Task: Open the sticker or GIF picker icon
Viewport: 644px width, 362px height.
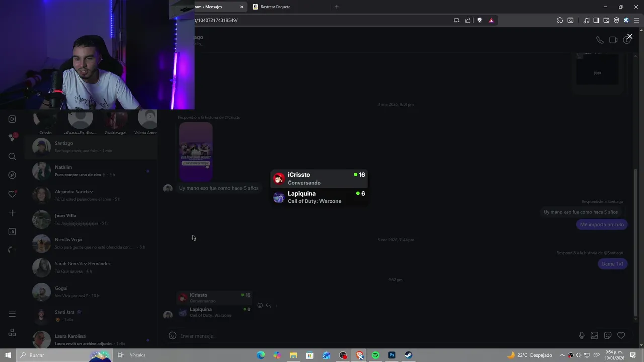Action: click(x=607, y=336)
